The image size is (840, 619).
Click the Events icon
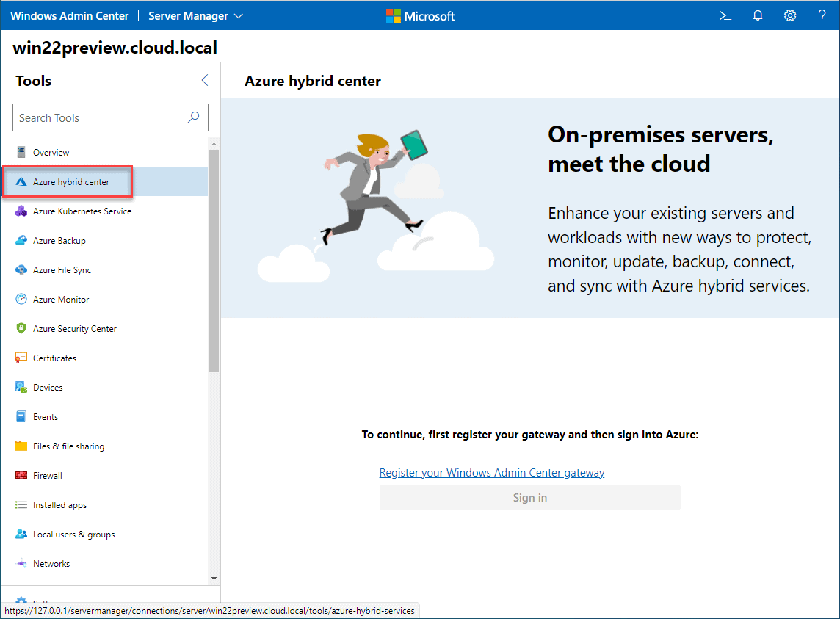click(x=21, y=416)
